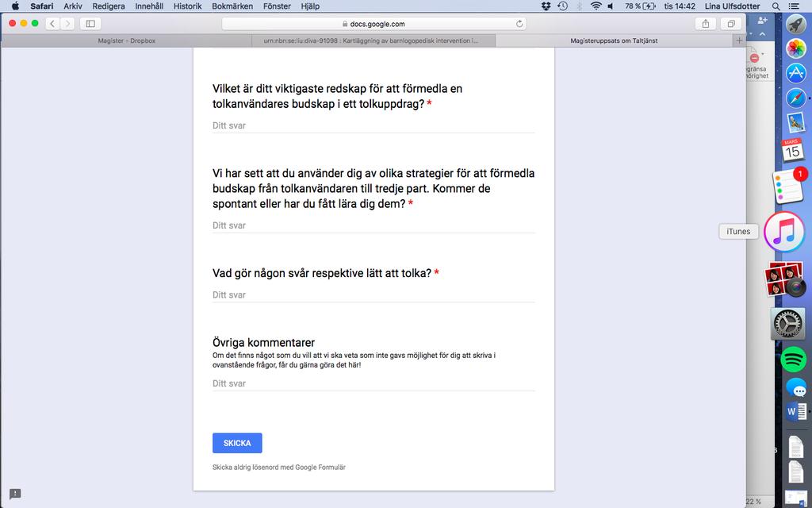Open Time Machine status icon
This screenshot has width=812, height=508.
tap(562, 6)
